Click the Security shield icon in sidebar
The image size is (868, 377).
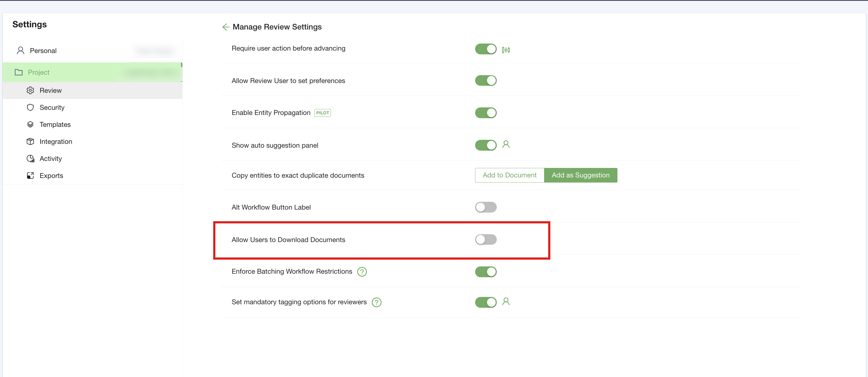pos(30,107)
